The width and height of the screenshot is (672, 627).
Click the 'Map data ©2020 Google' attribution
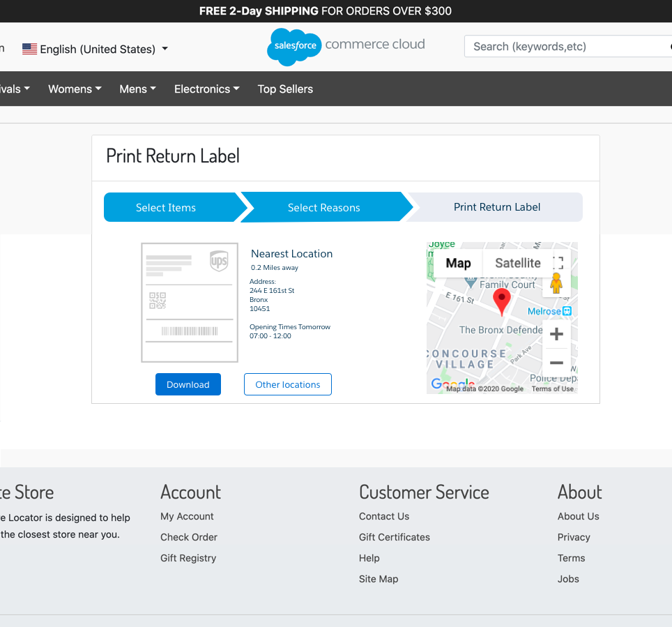pyautogui.click(x=484, y=388)
